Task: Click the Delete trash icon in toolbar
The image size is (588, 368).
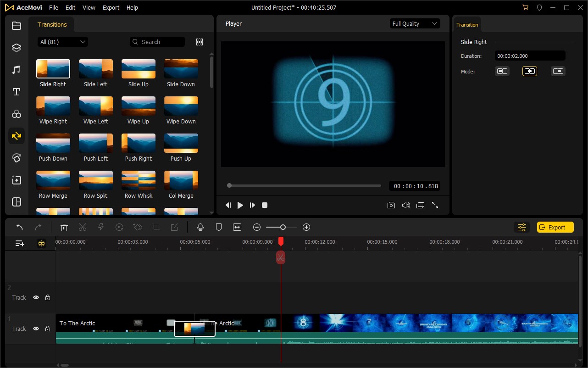Action: [64, 227]
